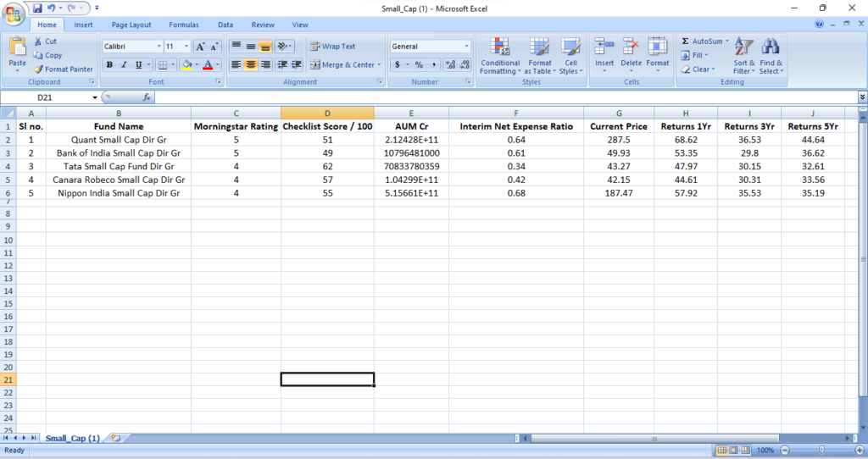This screenshot has height=459, width=868.
Task: Open Excel Help question mark icon
Action: [x=819, y=24]
